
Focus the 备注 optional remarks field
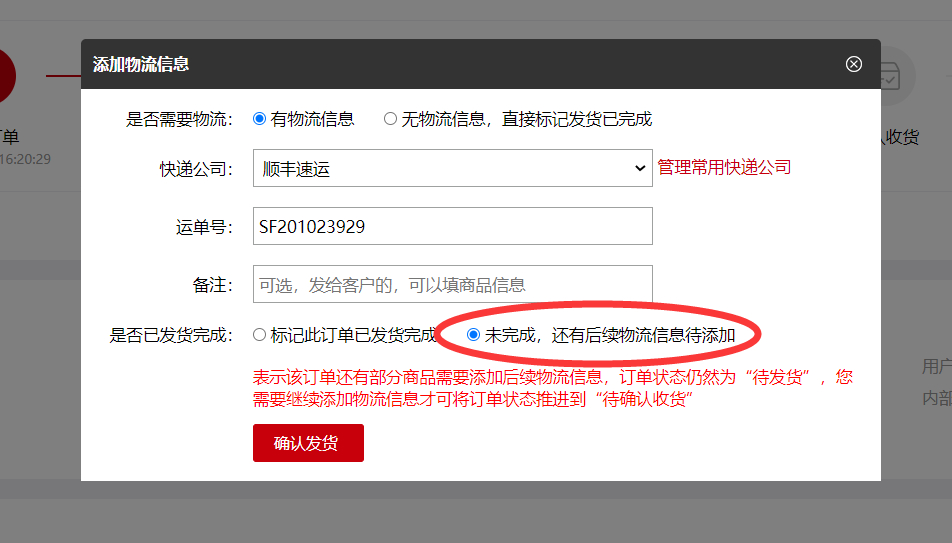(x=452, y=284)
